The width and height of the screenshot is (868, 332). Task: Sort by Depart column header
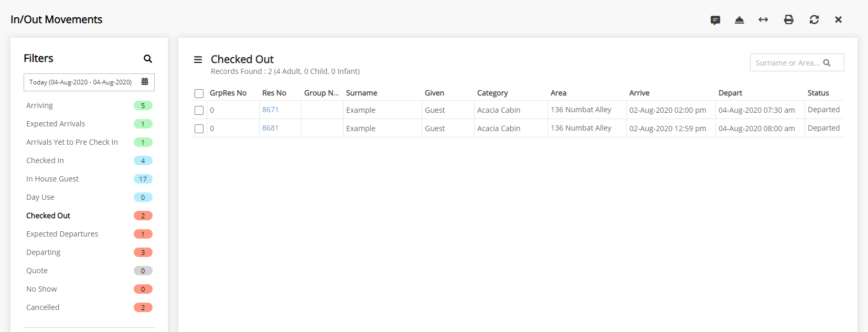tap(731, 93)
